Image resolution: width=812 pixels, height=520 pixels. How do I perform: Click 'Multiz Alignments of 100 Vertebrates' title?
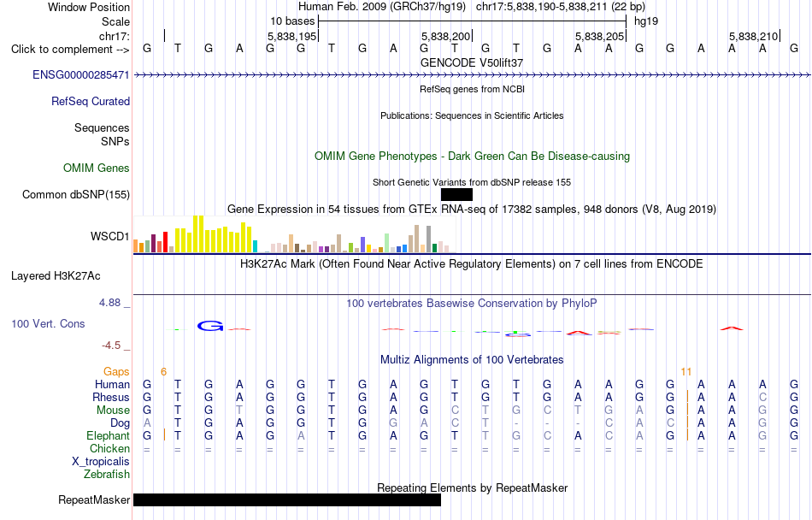[472, 360]
